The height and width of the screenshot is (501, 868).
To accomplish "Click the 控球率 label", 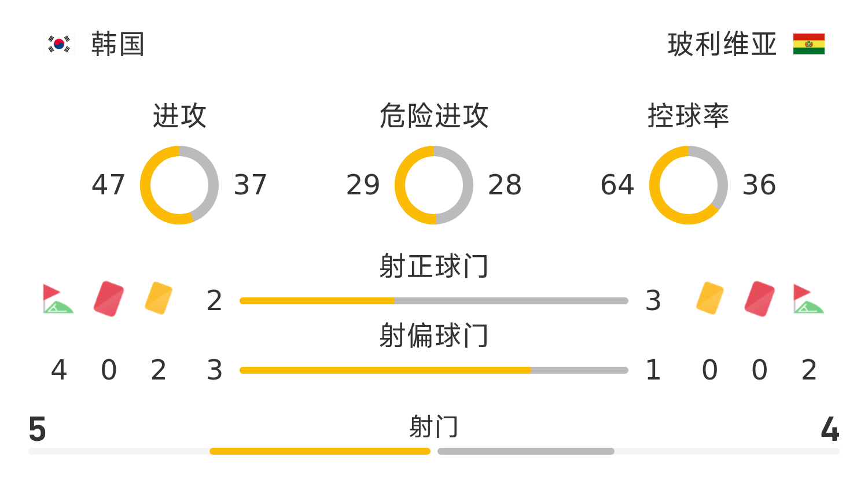I will point(688,116).
